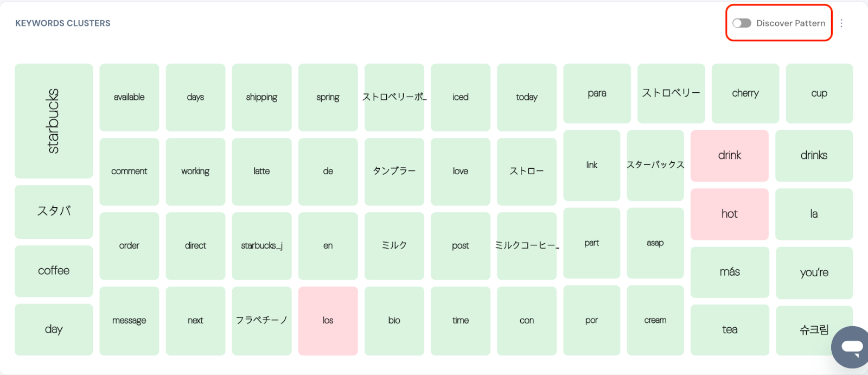
Task: Click the cream keyword tile
Action: coord(655,320)
